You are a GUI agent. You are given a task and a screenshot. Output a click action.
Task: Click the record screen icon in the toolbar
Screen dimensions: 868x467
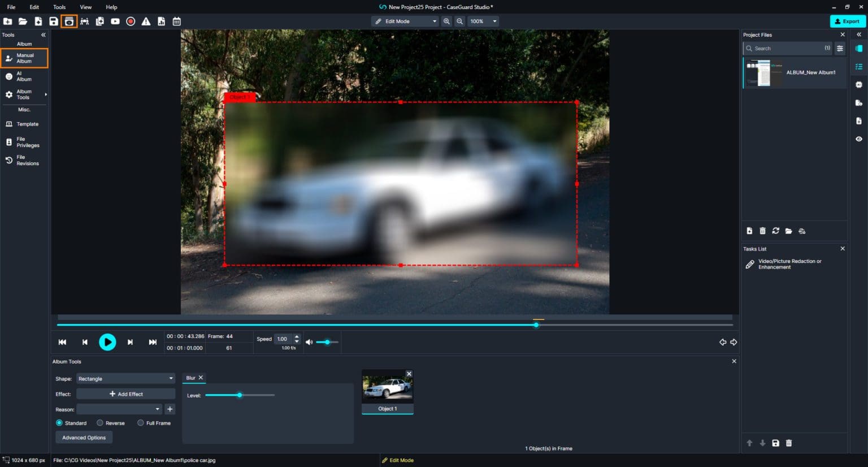(x=130, y=21)
